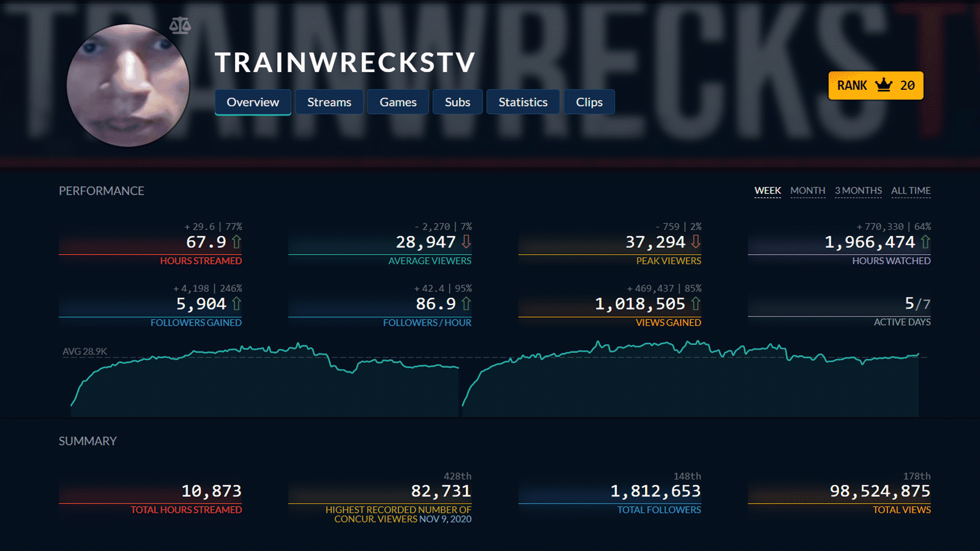Click the FOLLOWERS / HOUR label
Viewport: 980px width, 551px height.
tap(427, 322)
